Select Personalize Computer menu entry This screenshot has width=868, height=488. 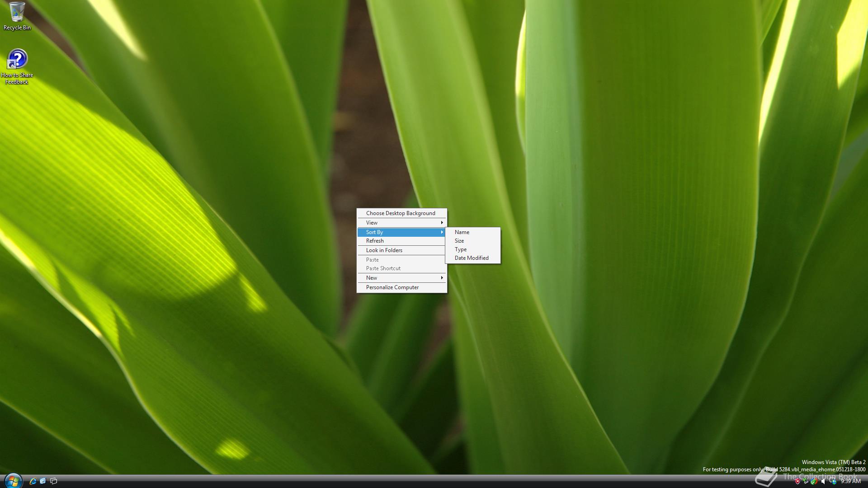(392, 287)
